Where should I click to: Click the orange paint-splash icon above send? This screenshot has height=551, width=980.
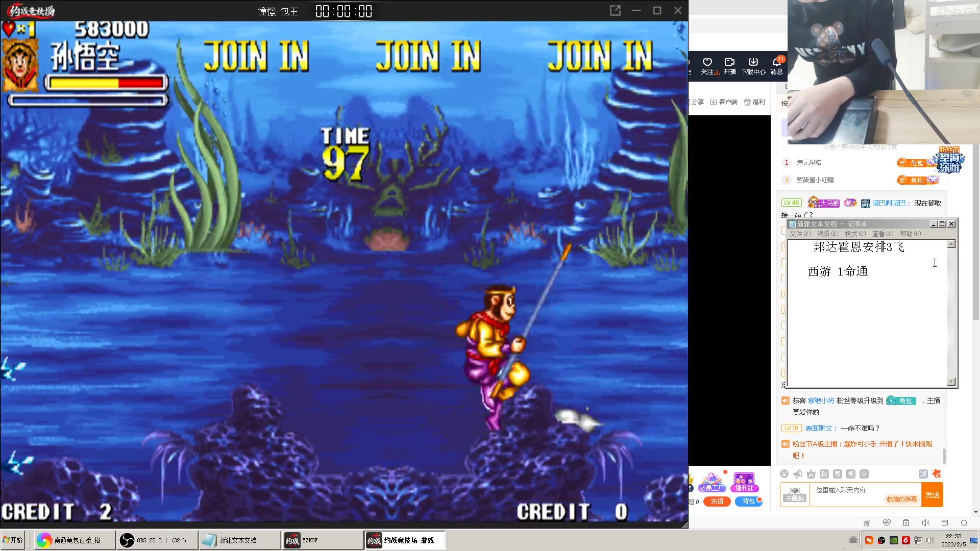(937, 474)
